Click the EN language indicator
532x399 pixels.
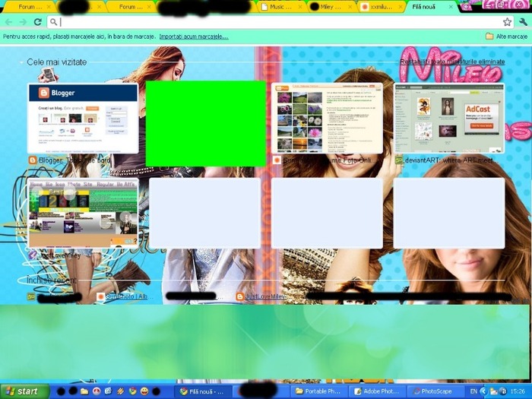pyautogui.click(x=473, y=391)
